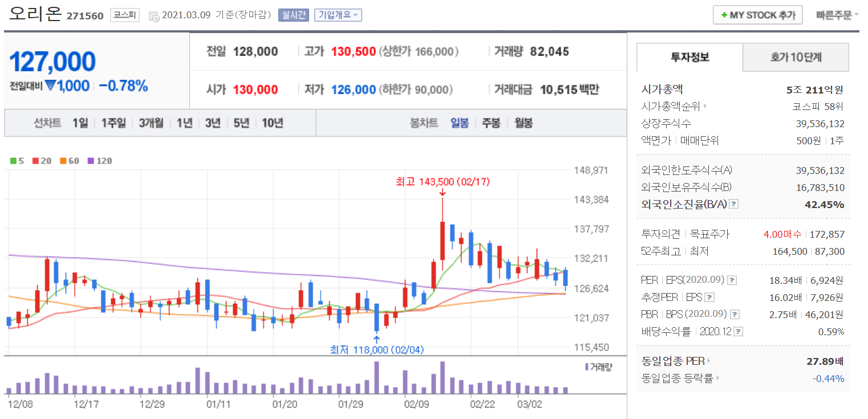
Task: Click the 저가 value 126,000
Action: [353, 90]
